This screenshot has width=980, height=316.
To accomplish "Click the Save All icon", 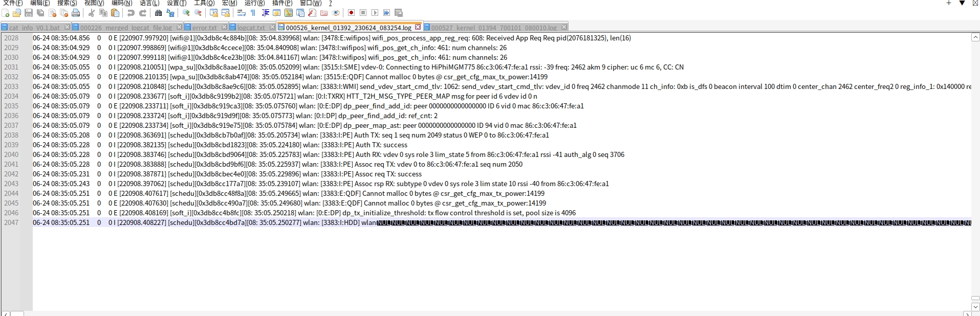I will [x=40, y=13].
